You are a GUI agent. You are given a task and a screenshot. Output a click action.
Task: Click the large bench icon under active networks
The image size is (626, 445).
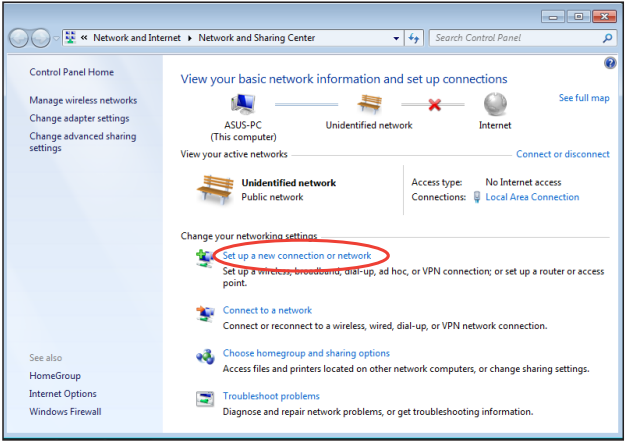pyautogui.click(x=215, y=189)
